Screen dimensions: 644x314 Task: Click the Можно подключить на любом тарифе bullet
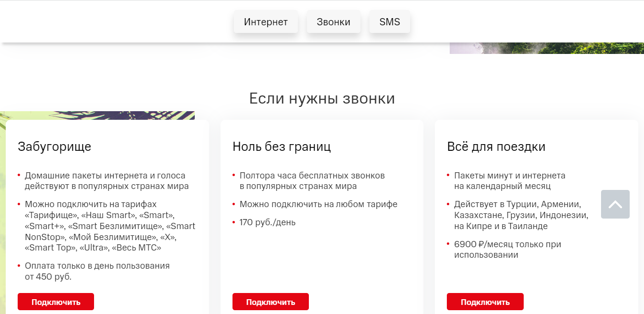click(318, 204)
